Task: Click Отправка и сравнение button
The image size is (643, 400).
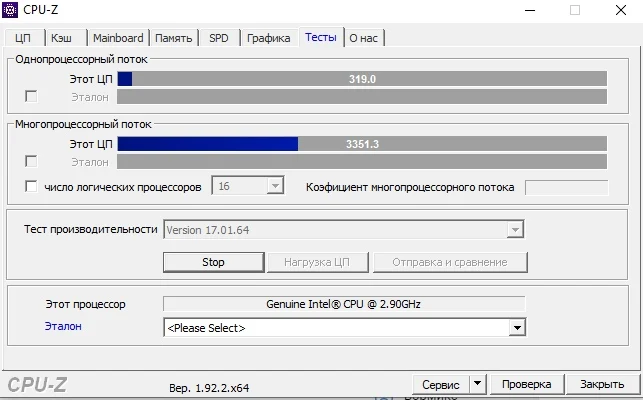Action: coord(450,262)
